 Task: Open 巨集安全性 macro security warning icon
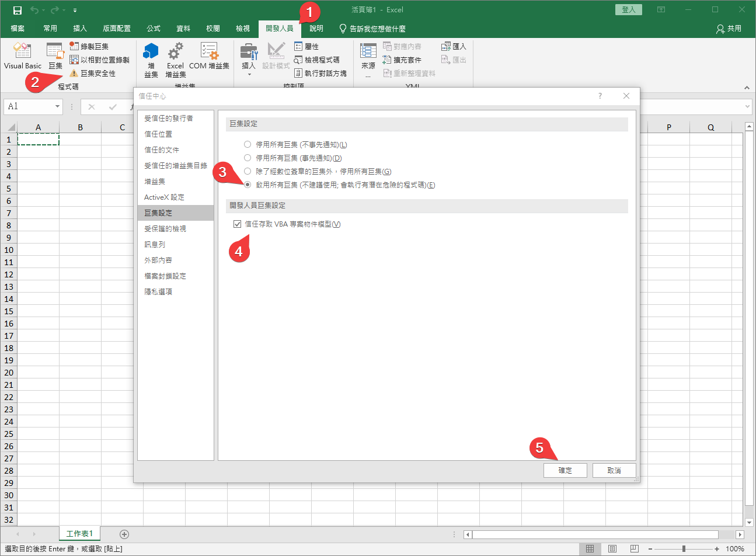coord(74,74)
